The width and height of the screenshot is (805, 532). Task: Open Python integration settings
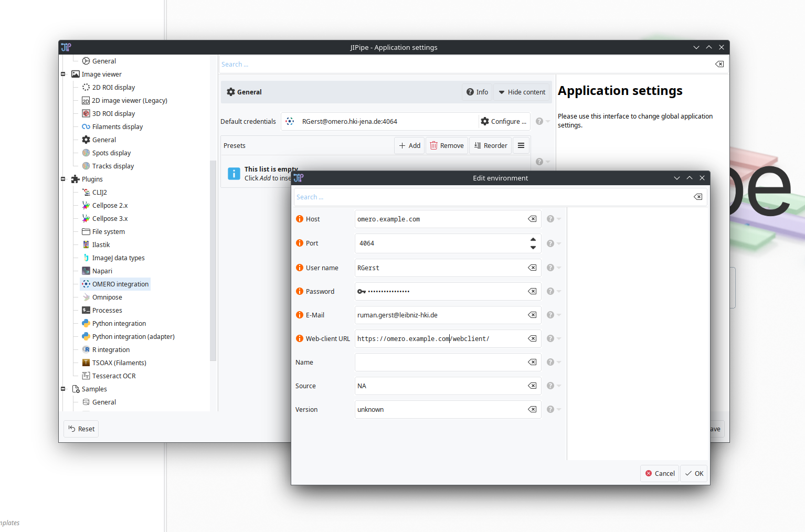[119, 324]
